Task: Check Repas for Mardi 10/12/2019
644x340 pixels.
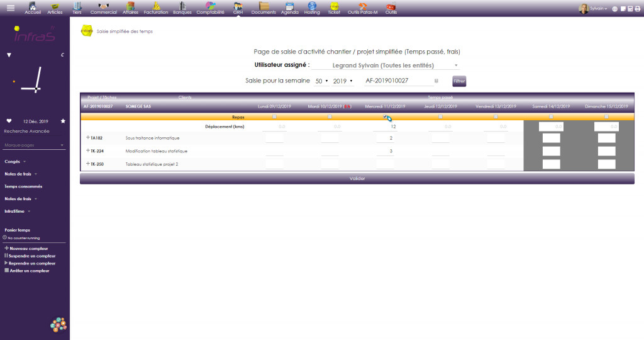Action: (x=330, y=116)
